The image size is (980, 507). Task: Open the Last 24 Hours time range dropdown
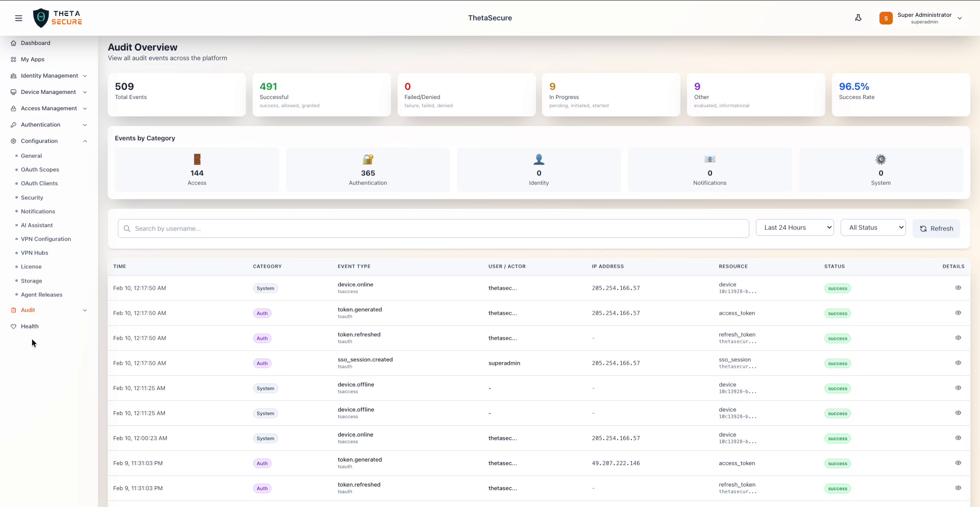pyautogui.click(x=795, y=227)
